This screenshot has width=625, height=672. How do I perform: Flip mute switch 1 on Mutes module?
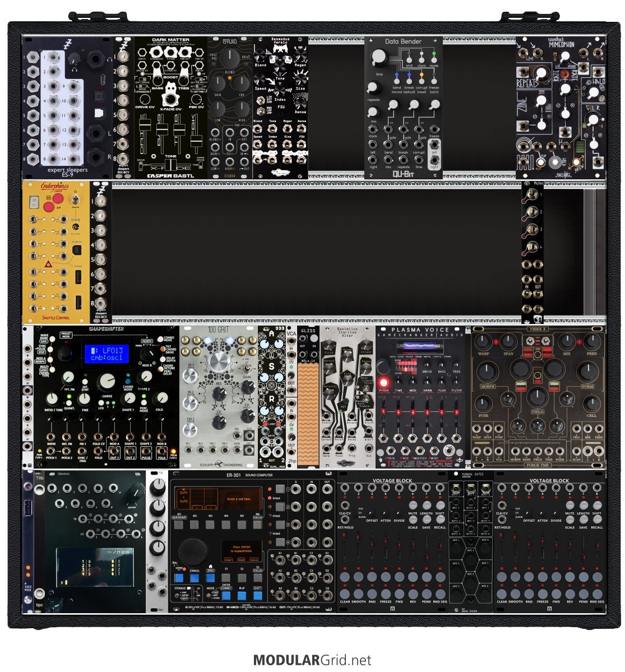[x=531, y=194]
